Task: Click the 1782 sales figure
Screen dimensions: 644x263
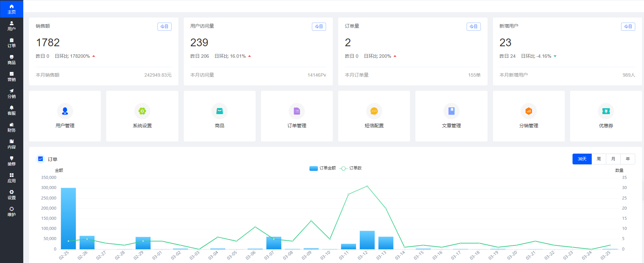Action: 48,43
